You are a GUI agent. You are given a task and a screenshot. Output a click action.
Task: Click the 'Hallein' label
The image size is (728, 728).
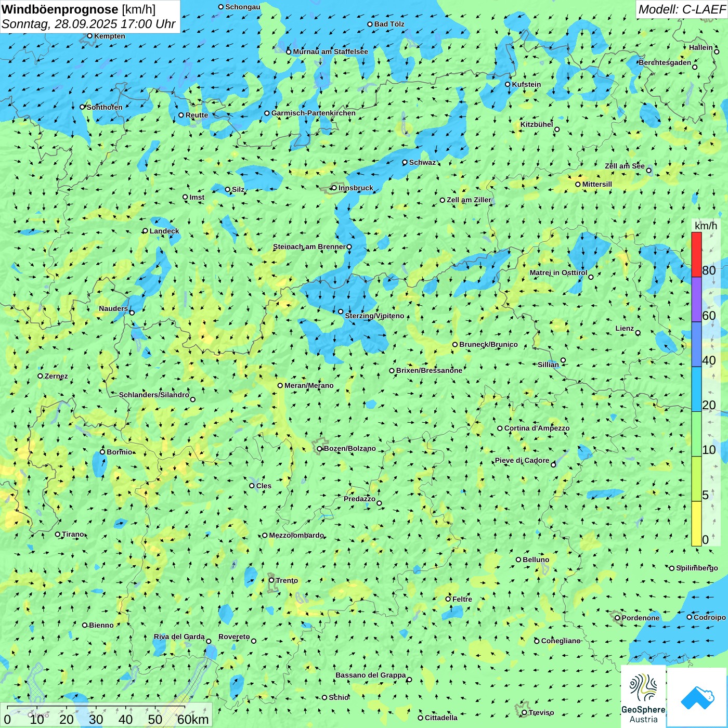point(701,47)
